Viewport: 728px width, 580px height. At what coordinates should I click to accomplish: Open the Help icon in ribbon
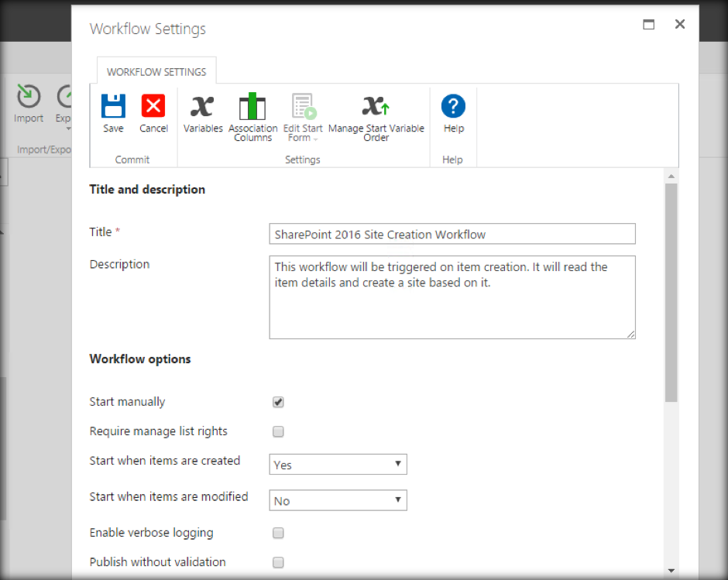[x=453, y=106]
